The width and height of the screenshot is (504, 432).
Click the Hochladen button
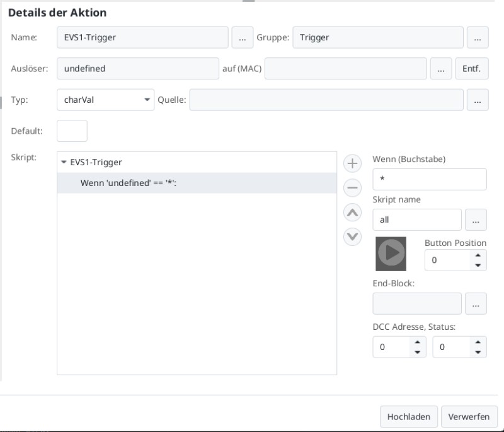(409, 417)
